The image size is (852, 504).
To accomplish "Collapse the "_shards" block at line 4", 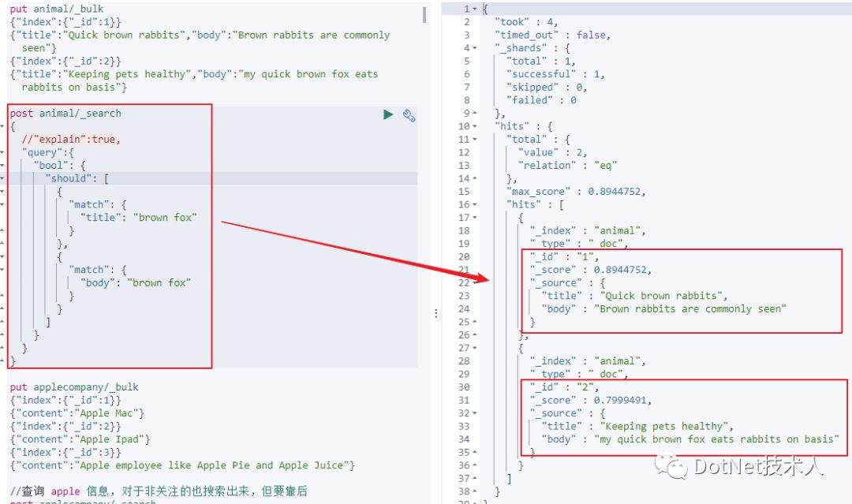I will (475, 48).
